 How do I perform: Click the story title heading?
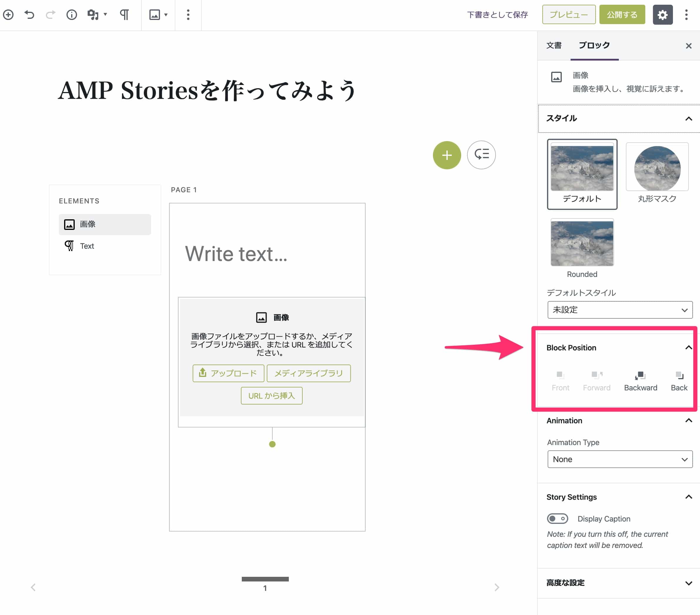208,91
